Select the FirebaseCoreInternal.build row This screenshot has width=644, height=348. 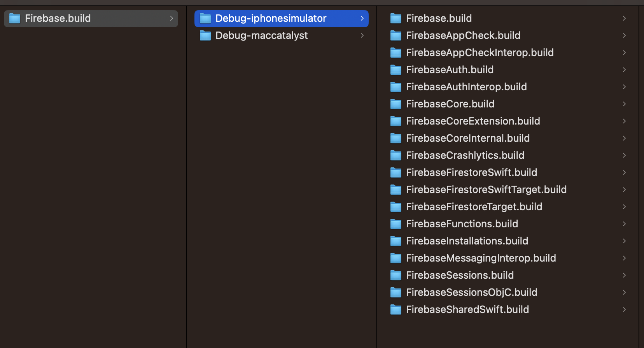click(x=468, y=138)
